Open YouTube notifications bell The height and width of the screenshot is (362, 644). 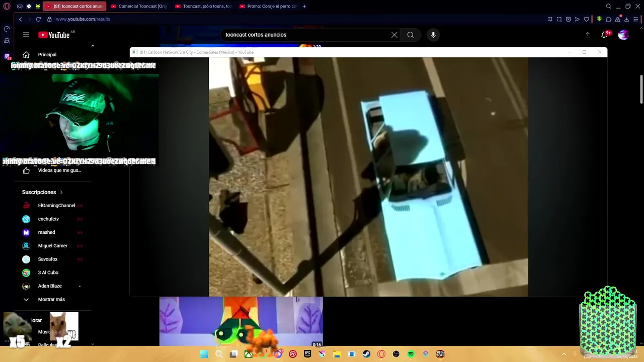click(604, 35)
